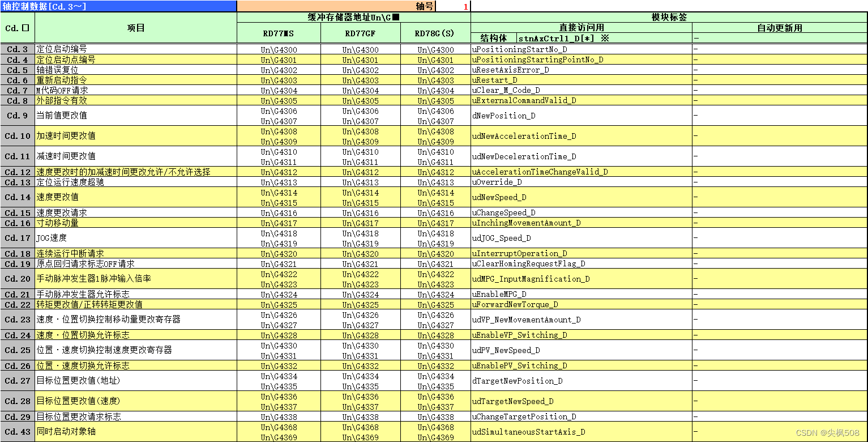This screenshot has height=442, width=868.
Task: Click the 速度更改值 item cell
Action: click(136, 197)
